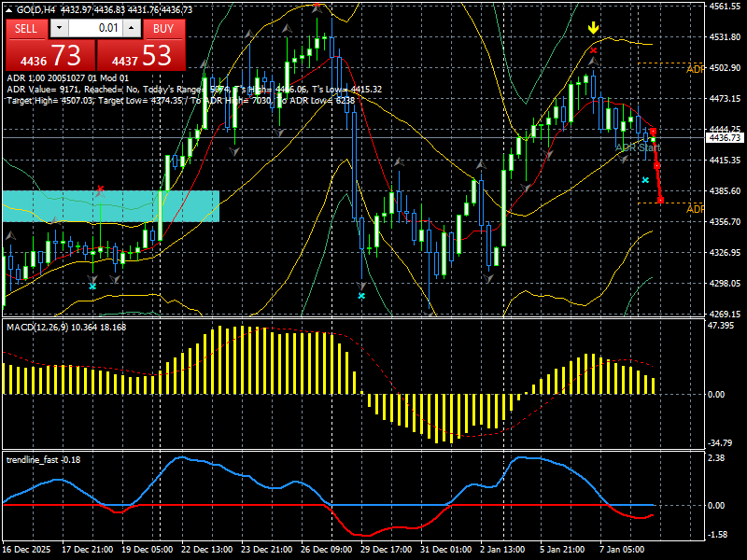Image resolution: width=747 pixels, height=560 pixels.
Task: Click the 4298.05 price scale label
Action: (x=725, y=284)
